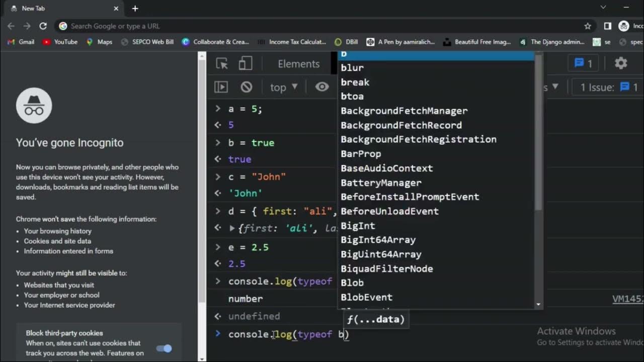Screen dimensions: 644x362
Task: Toggle the Block third-party cookies switch
Action: [164, 348]
